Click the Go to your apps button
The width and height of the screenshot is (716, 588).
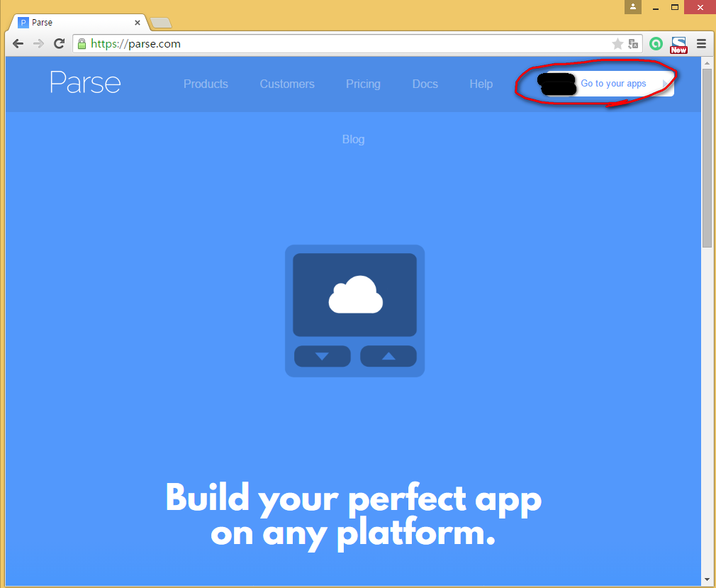(x=610, y=84)
